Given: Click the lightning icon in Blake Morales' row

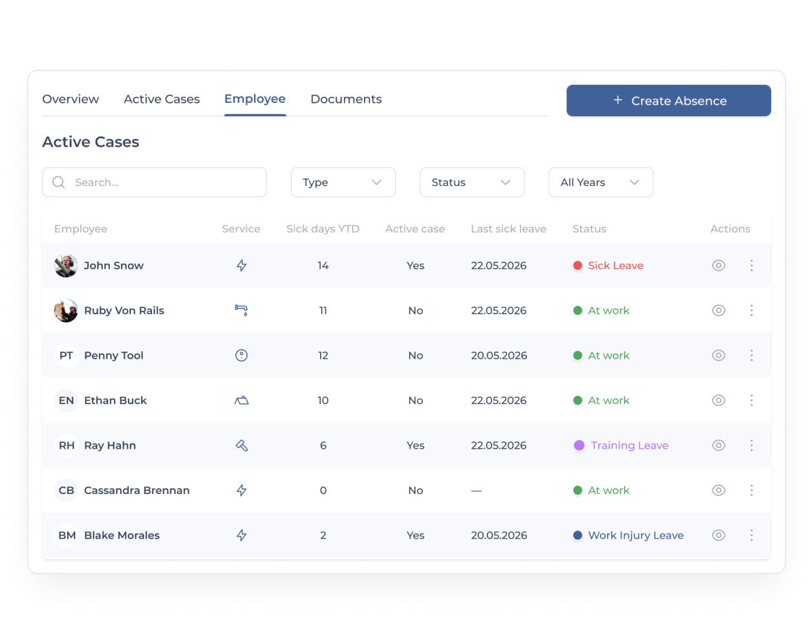Looking at the screenshot, I should tap(241, 535).
